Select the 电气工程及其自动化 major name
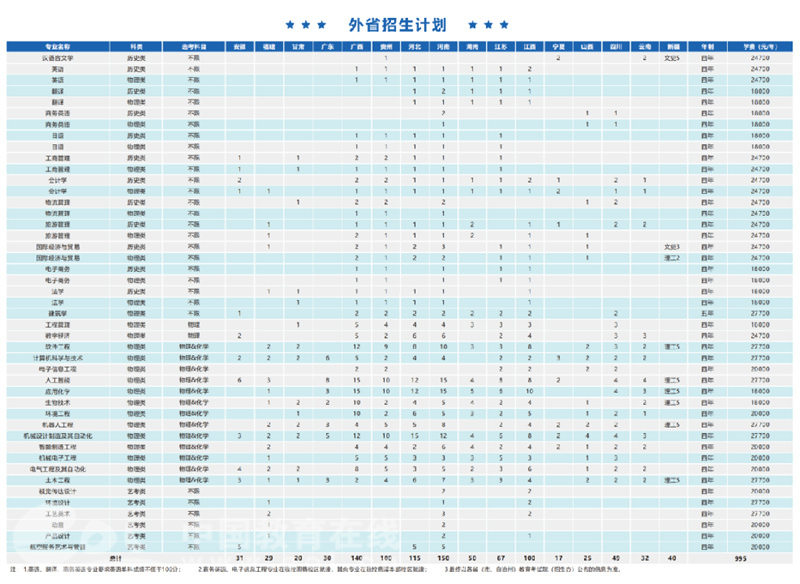The width and height of the screenshot is (800, 584). pyautogui.click(x=58, y=469)
